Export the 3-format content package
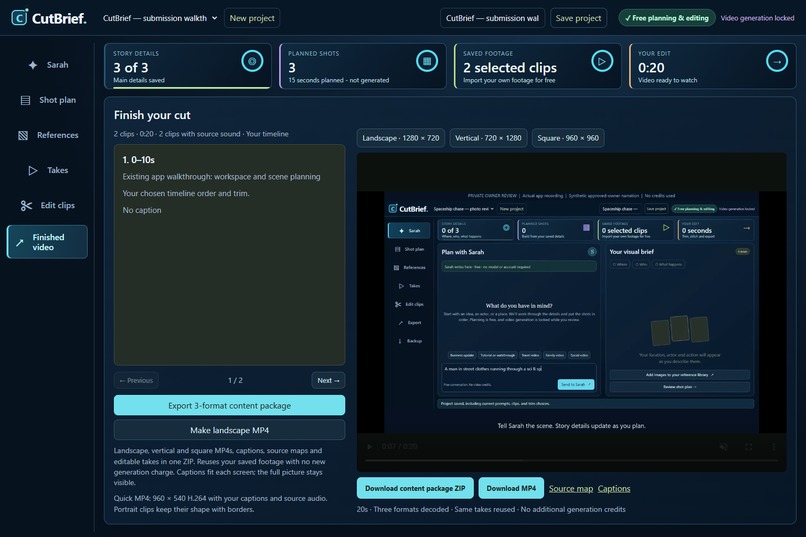 229,405
